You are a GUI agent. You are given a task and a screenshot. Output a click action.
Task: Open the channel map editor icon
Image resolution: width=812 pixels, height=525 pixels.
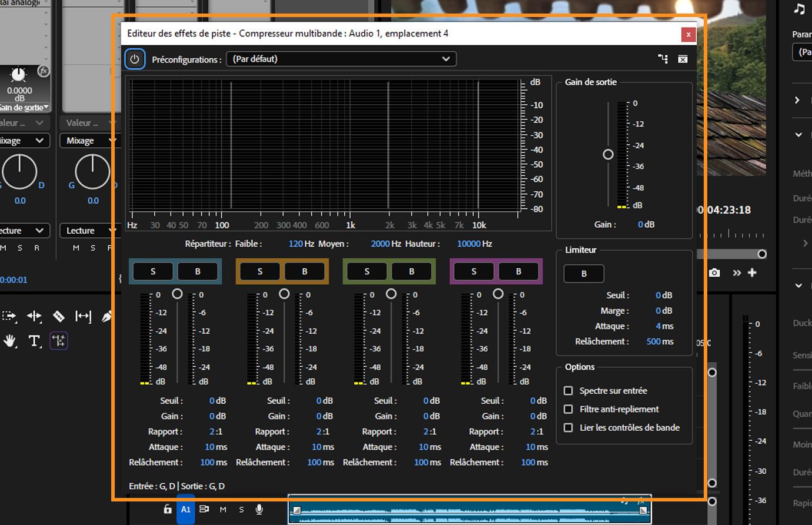coord(663,59)
